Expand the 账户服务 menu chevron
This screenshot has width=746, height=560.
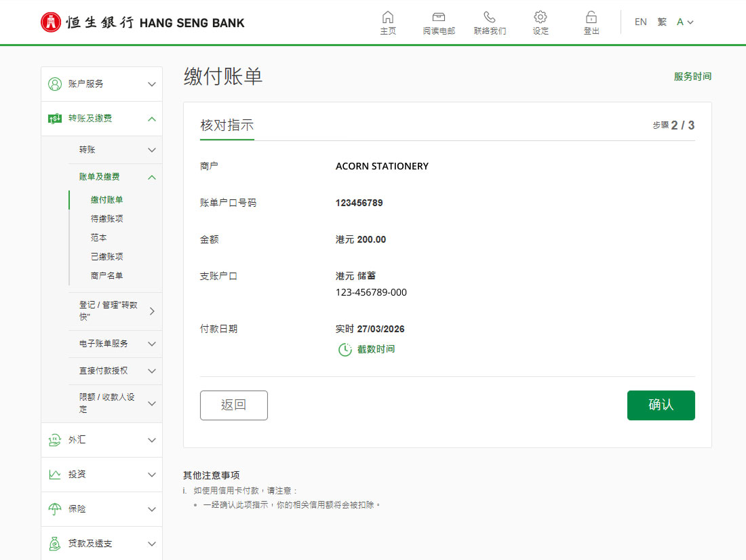(x=152, y=84)
